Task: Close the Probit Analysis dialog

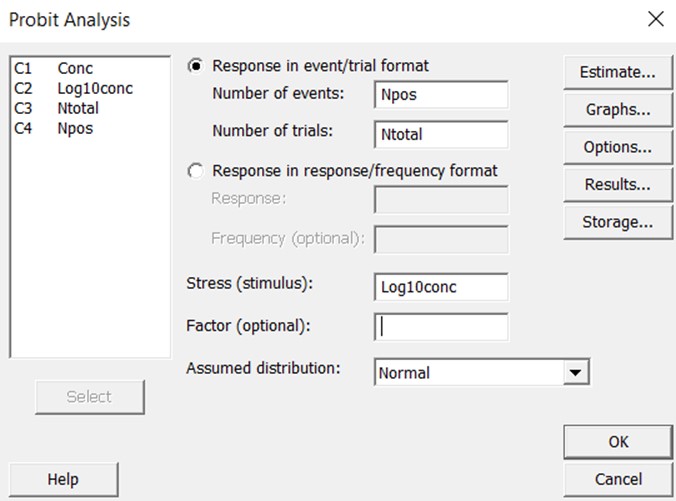Action: [655, 19]
